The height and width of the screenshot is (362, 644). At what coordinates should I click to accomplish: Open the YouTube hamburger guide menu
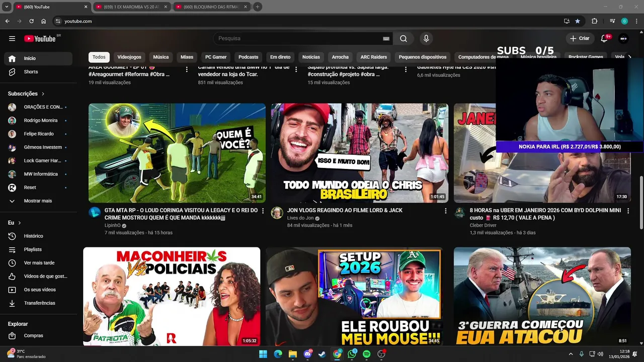(x=12, y=38)
